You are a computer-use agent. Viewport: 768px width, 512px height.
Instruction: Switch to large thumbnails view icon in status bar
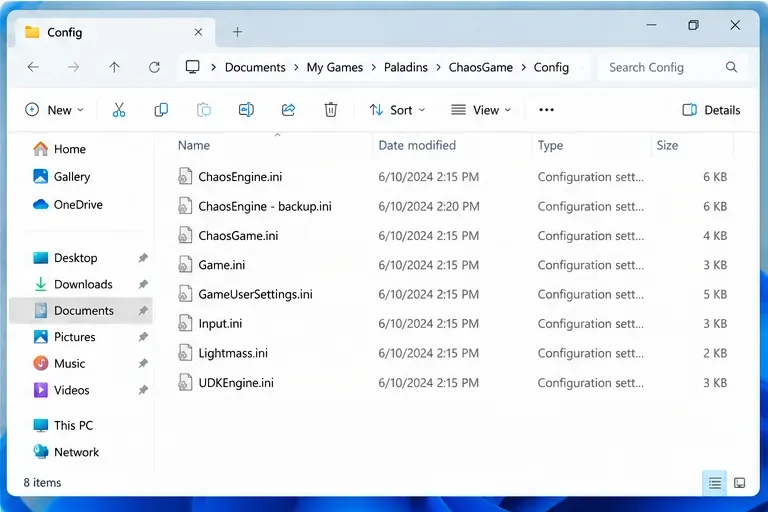pyautogui.click(x=740, y=483)
